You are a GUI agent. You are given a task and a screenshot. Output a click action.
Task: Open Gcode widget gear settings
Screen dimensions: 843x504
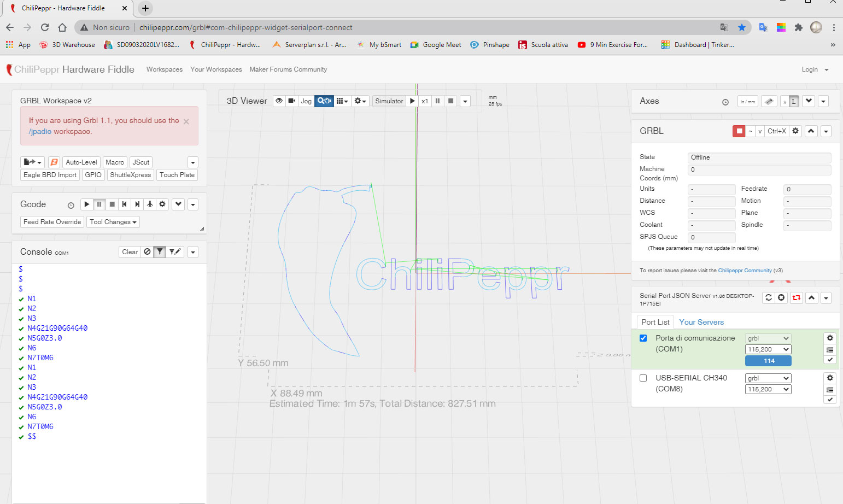pyautogui.click(x=162, y=204)
